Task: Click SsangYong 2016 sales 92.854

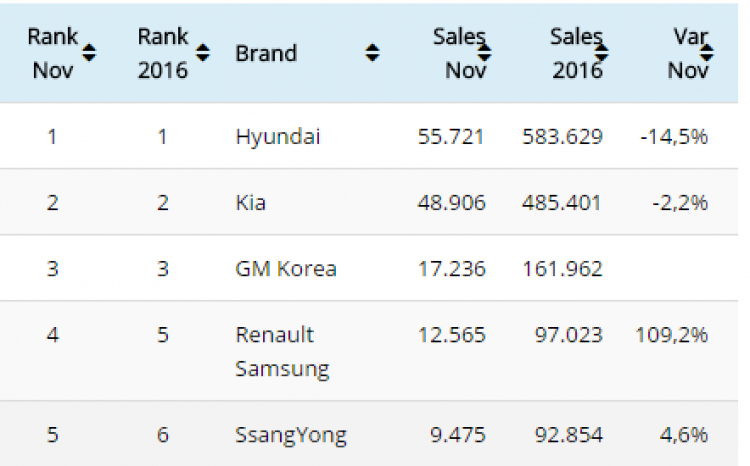Action: tap(569, 435)
